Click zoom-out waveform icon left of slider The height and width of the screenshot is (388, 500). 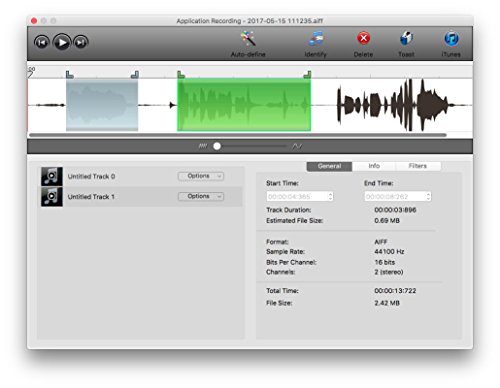coord(203,146)
